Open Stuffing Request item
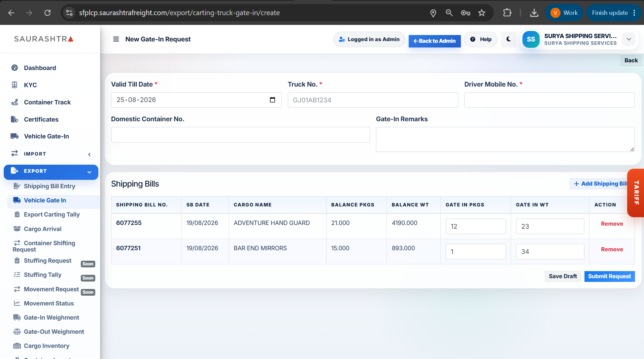Screen dimensions: 644x359 (x=47, y=261)
